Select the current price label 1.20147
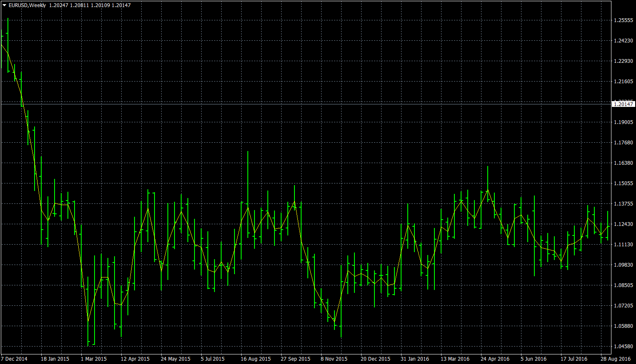The height and width of the screenshot is (364, 636). (624, 104)
